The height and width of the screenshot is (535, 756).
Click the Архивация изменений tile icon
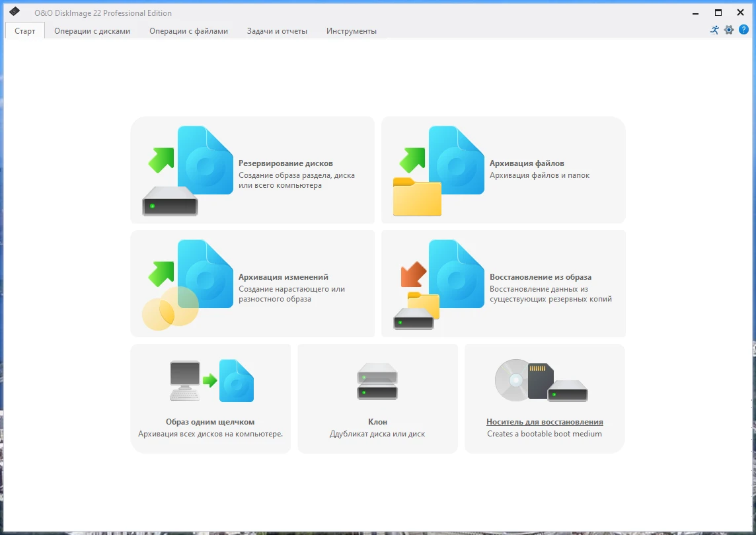[x=188, y=284]
